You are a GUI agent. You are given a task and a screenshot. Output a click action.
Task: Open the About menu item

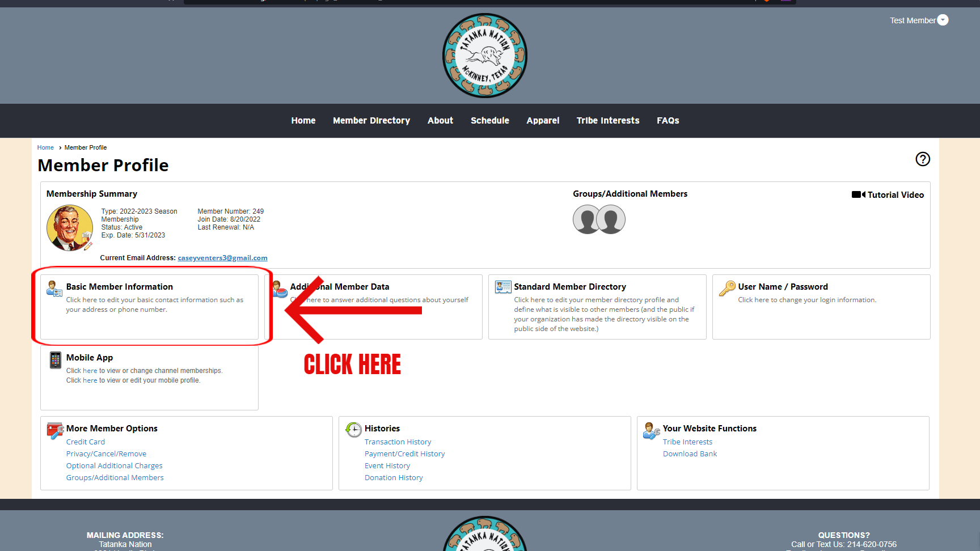click(440, 121)
